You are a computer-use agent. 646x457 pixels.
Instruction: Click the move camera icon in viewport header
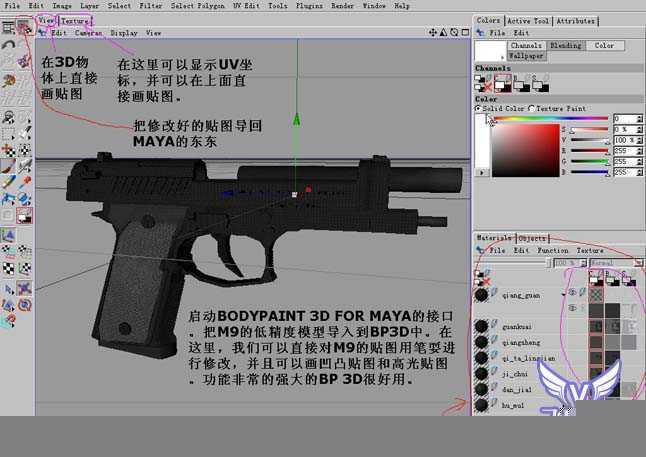point(433,32)
